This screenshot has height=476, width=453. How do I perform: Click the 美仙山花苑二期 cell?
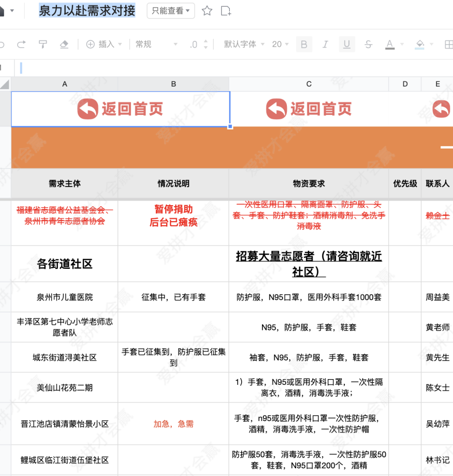pos(65,387)
